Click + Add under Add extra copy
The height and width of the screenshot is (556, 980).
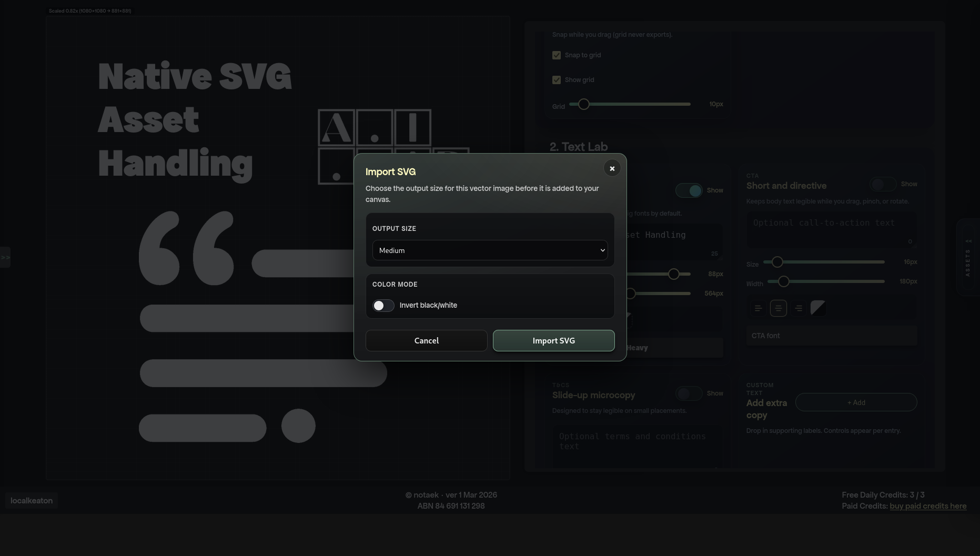click(x=856, y=402)
